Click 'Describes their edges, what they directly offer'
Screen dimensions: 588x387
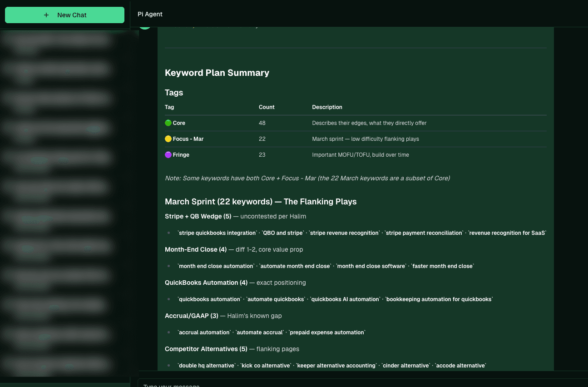coord(369,123)
